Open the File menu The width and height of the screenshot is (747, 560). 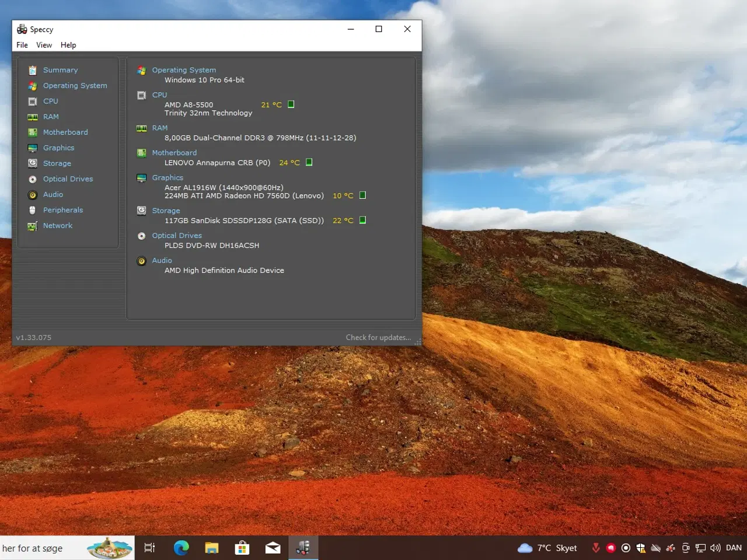pyautogui.click(x=22, y=45)
